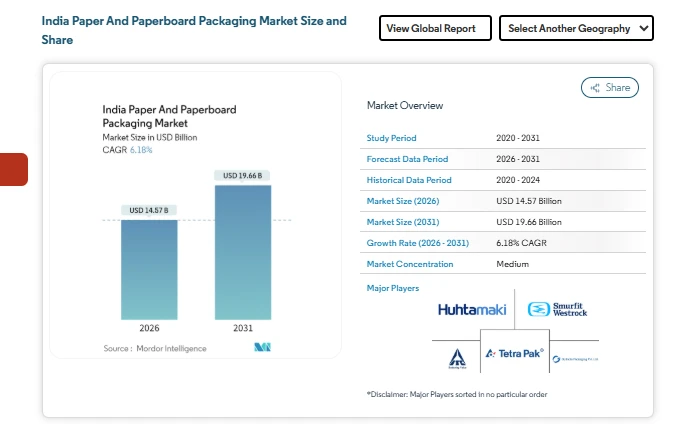Image resolution: width=695 pixels, height=424 pixels.
Task: Click the 6.18% CAGR value in chart
Action: click(x=141, y=150)
